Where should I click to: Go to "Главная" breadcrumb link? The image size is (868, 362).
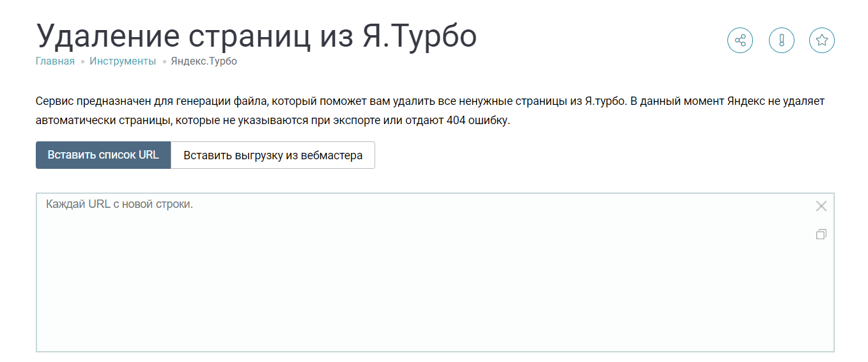(x=55, y=61)
